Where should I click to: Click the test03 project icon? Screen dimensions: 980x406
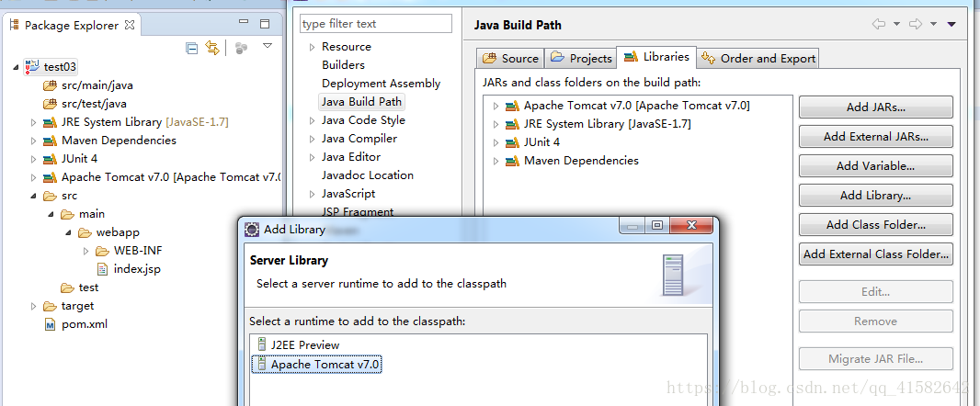[32, 67]
